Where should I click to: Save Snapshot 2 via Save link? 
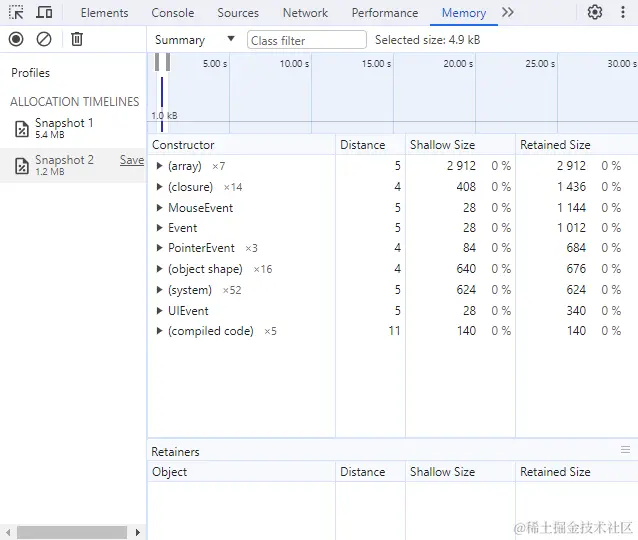click(132, 160)
